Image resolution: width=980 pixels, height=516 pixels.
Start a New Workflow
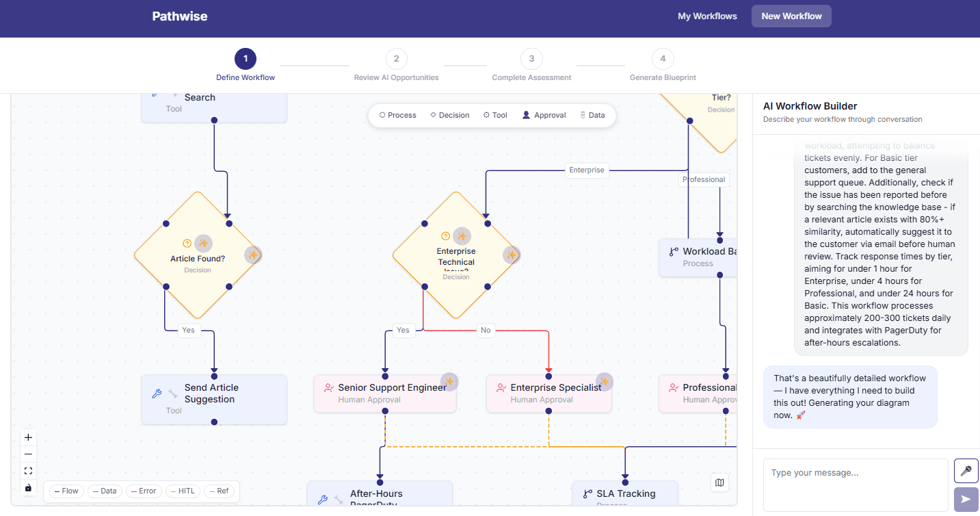tap(791, 15)
